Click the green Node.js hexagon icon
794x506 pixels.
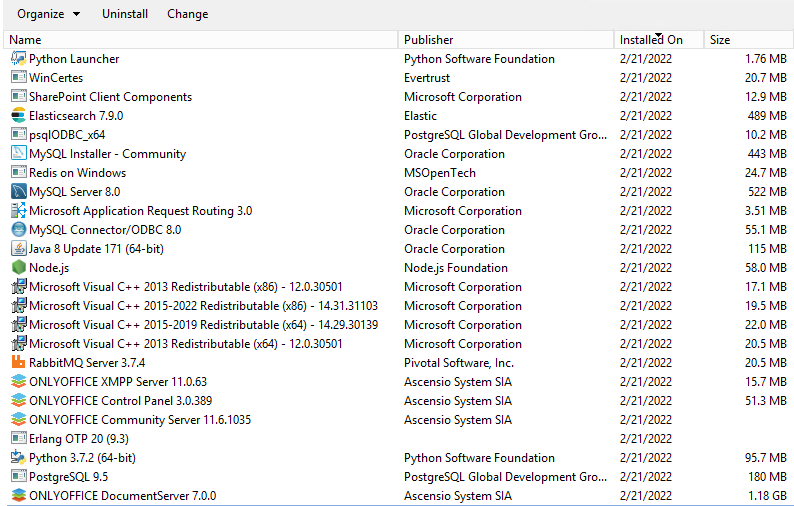point(19,267)
